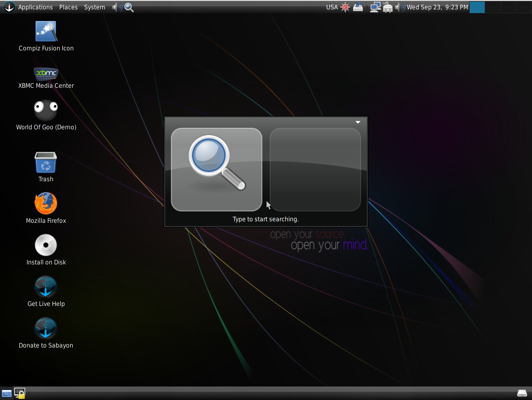Click the Install on Disk icon
This screenshot has height=400, width=532.
[x=46, y=245]
